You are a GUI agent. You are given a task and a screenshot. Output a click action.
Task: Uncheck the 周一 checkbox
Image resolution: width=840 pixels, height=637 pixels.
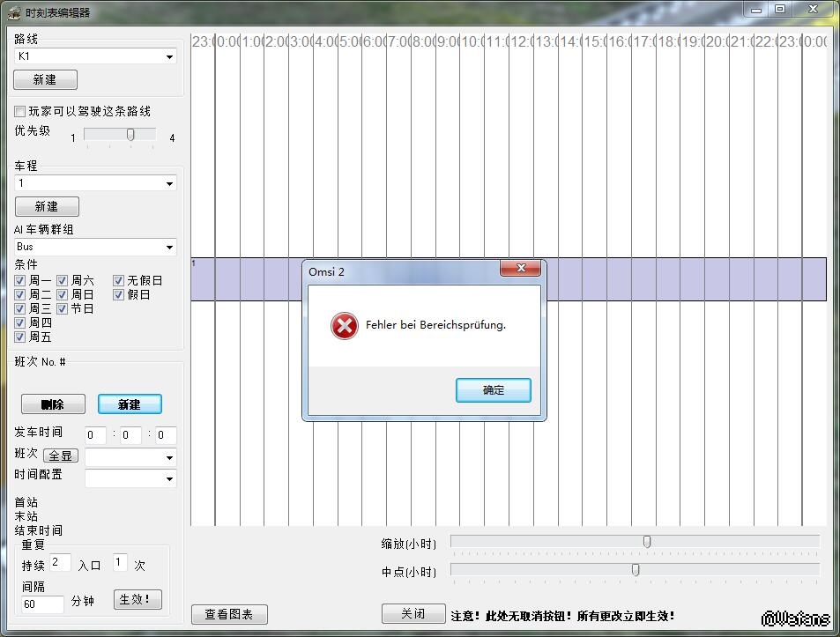[19, 280]
